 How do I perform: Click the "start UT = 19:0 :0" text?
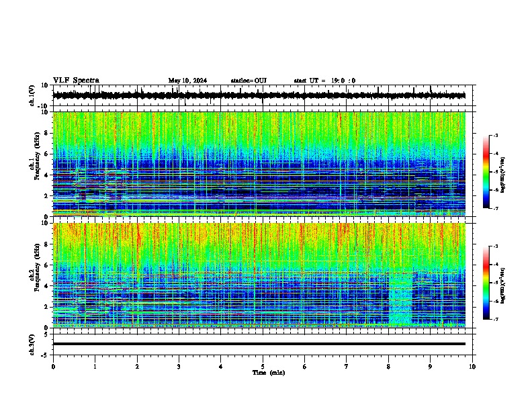(x=324, y=81)
